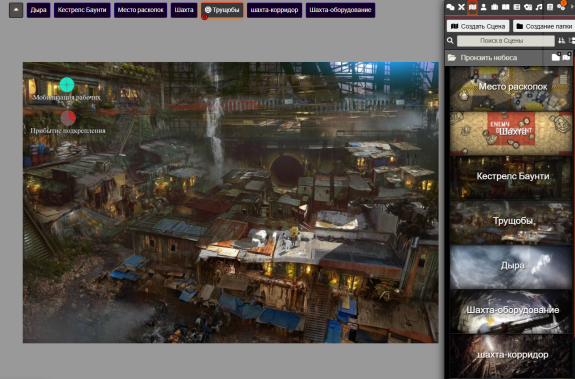Screen dimensions: 575x379
Task: Collapse the scene navigation bar arrow
Action: pos(16,10)
